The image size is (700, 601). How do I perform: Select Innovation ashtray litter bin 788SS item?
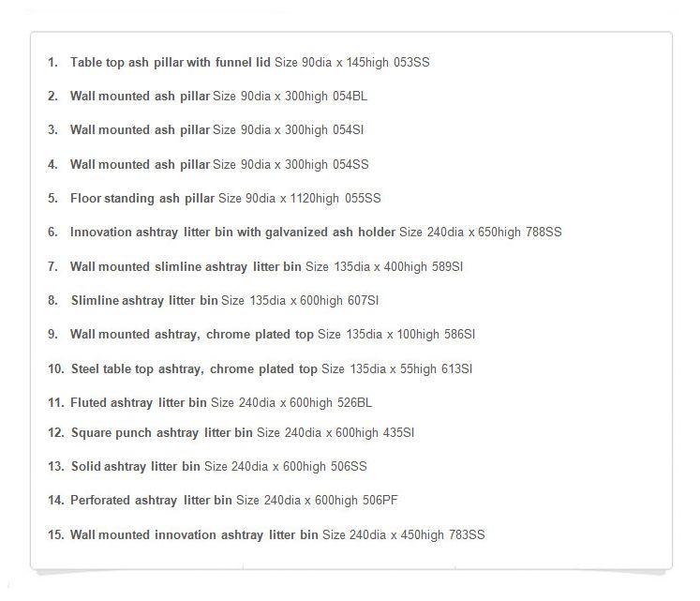pyautogui.click(x=305, y=233)
